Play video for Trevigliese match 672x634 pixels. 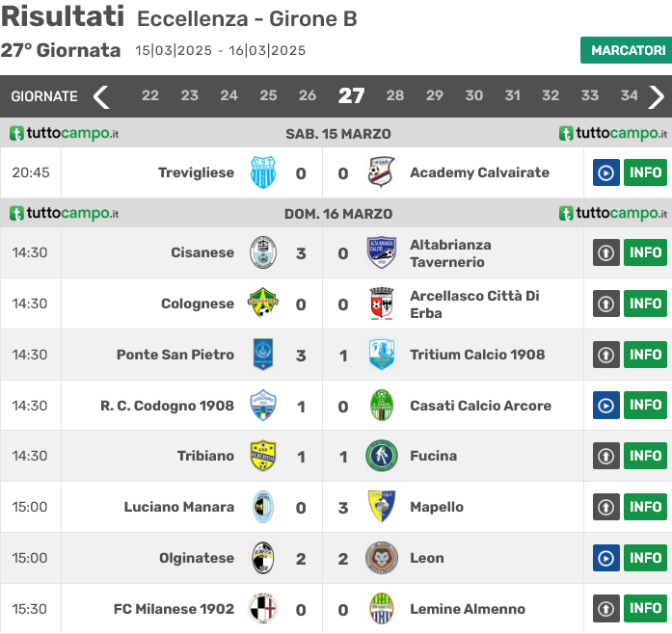click(605, 172)
